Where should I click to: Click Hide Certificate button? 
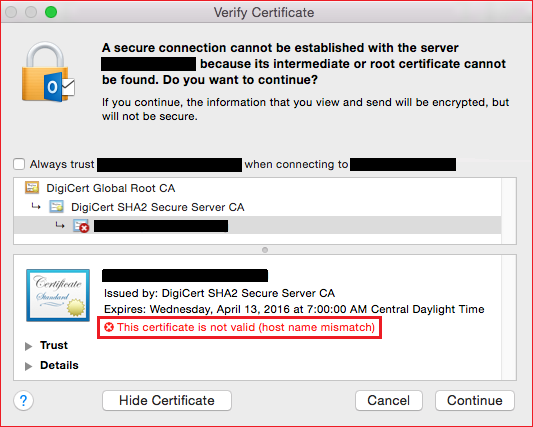167,400
